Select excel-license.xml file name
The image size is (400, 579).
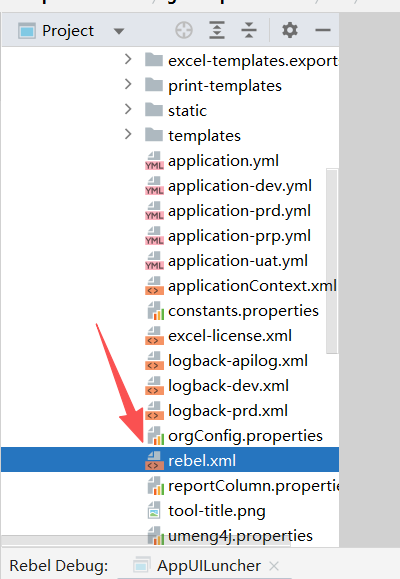click(230, 336)
